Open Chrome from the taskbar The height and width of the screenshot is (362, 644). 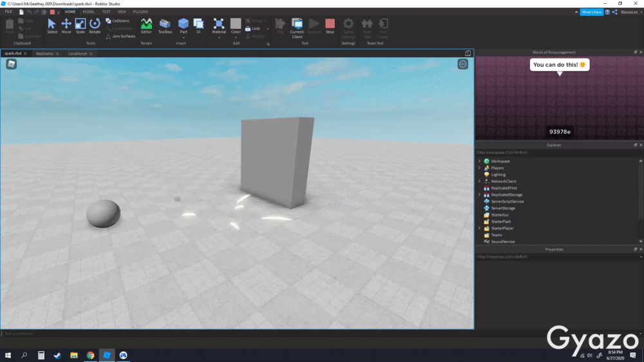click(90, 355)
